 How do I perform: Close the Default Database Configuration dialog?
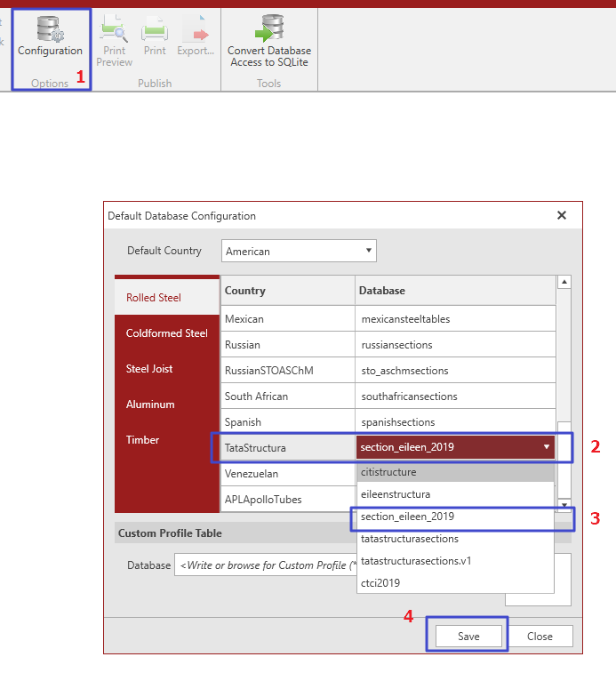pyautogui.click(x=561, y=215)
